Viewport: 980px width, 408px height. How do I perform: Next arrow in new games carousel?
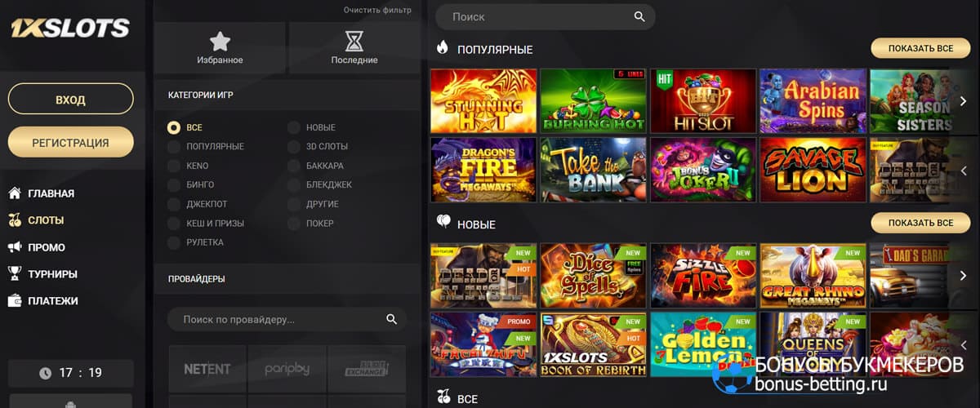[x=963, y=275]
